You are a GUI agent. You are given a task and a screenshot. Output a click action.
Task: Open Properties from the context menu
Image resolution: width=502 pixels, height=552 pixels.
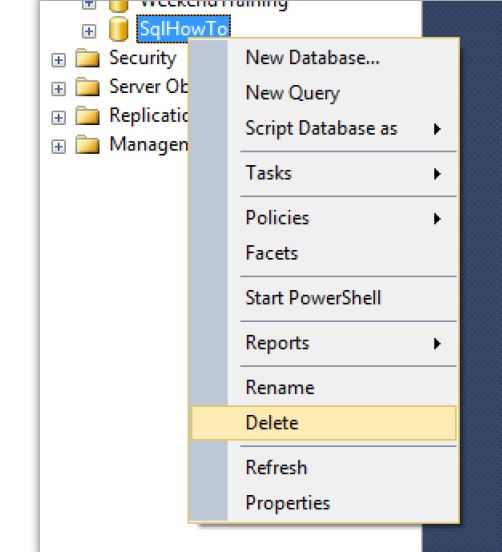click(x=324, y=503)
